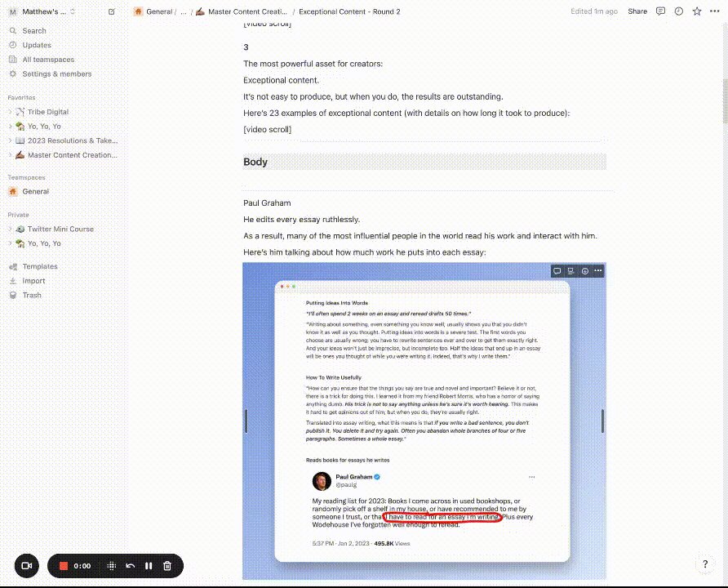Click the comment icon on the image
The image size is (728, 588).
click(x=557, y=271)
